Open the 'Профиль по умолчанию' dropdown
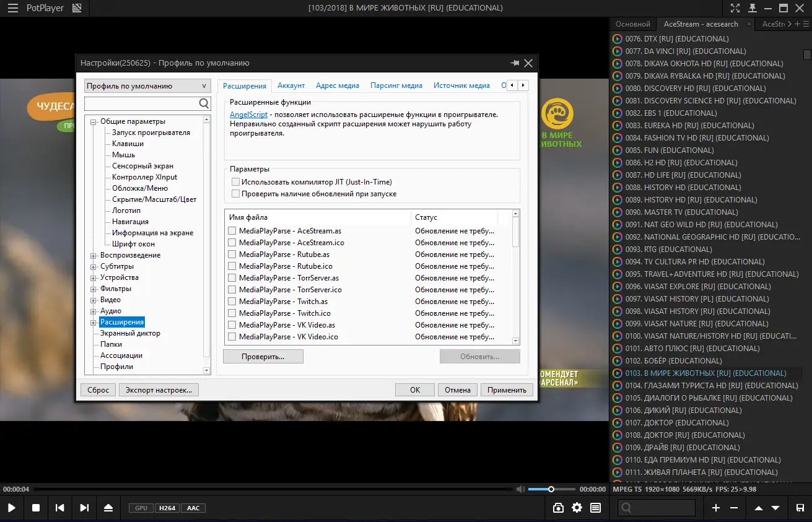Image resolution: width=812 pixels, height=522 pixels. click(x=147, y=86)
